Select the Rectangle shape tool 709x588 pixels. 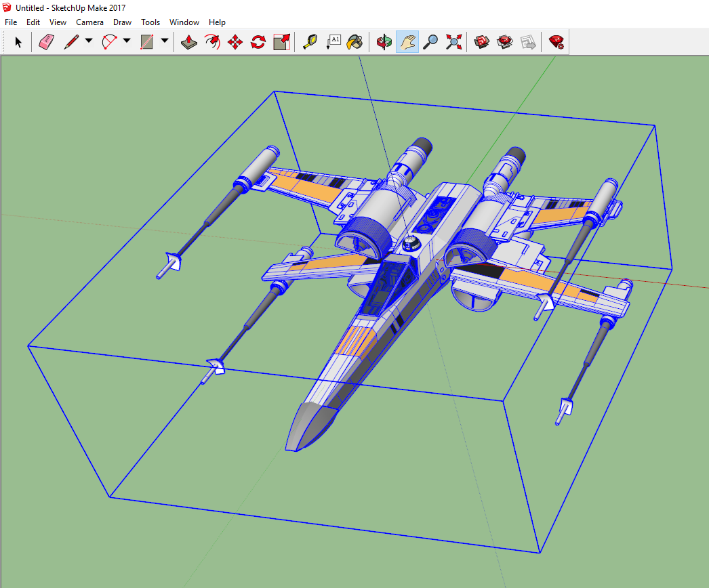(x=147, y=42)
